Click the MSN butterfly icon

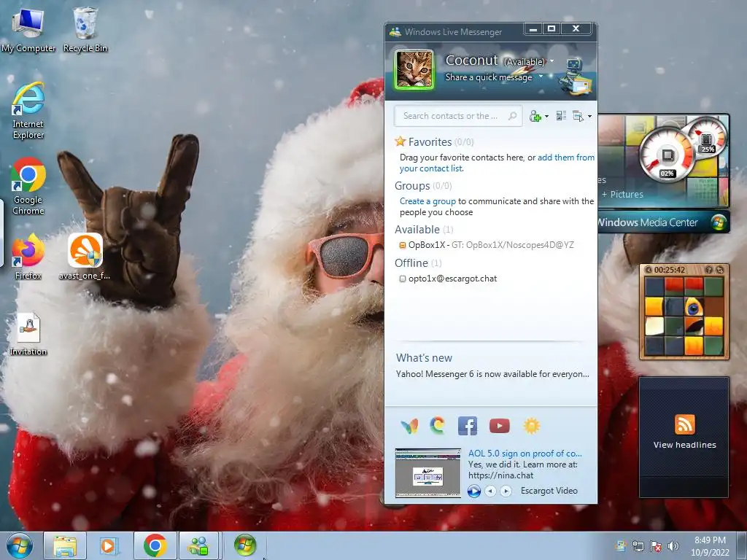point(409,426)
